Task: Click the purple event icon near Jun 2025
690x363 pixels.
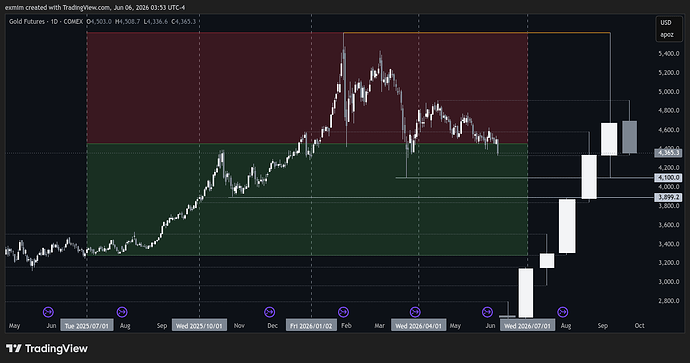Action: (x=48, y=312)
